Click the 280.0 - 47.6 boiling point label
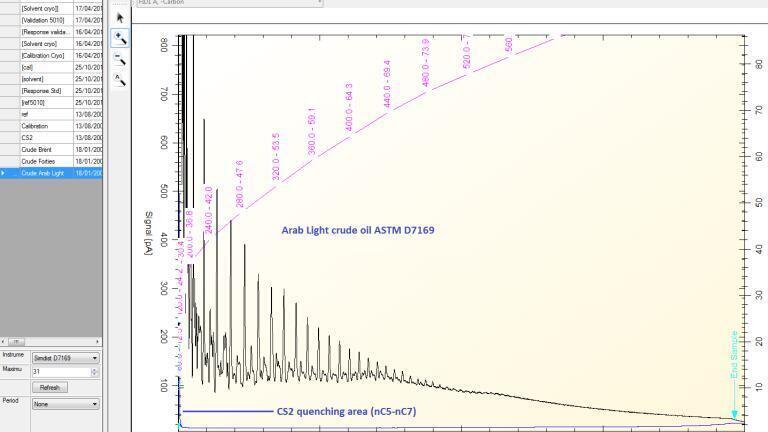Image resolution: width=768 pixels, height=432 pixels. 239,184
